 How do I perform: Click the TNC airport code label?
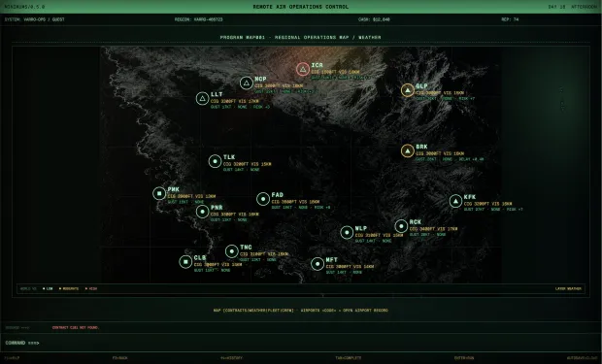pos(246,248)
